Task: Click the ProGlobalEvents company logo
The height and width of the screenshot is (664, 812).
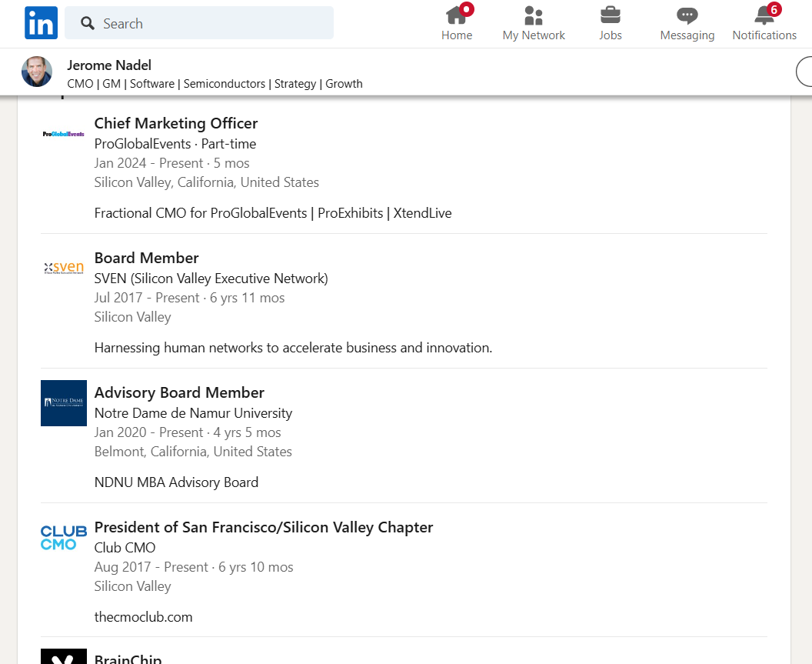Action: [x=64, y=134]
